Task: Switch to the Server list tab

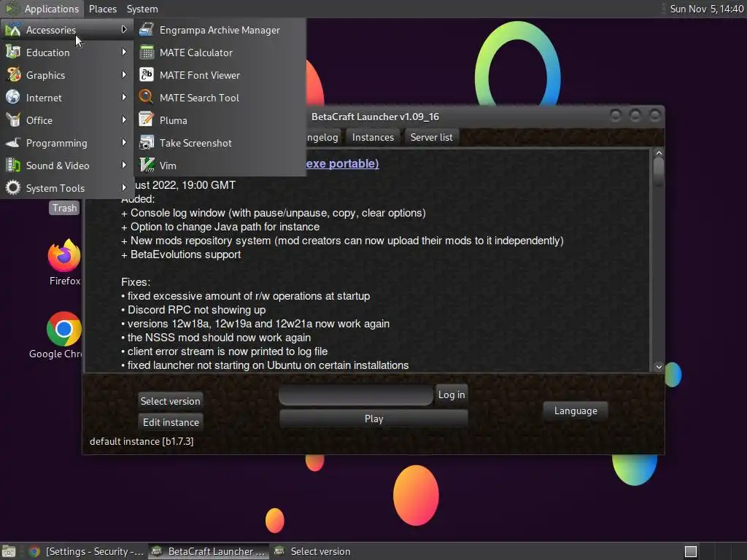Action: pyautogui.click(x=432, y=137)
